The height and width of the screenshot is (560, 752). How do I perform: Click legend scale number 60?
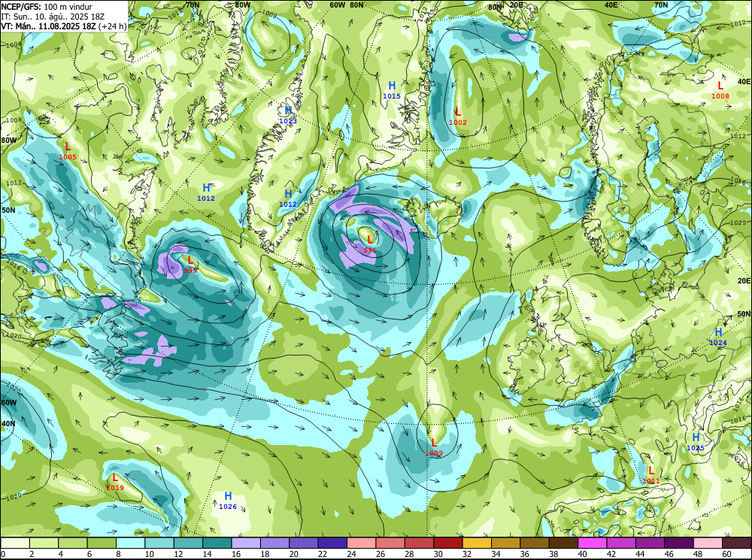tap(726, 554)
